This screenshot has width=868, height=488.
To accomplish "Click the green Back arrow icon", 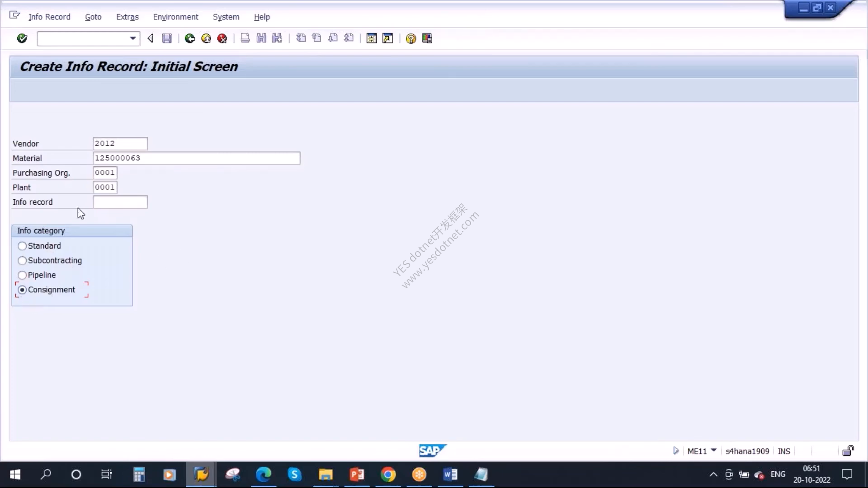I will point(190,38).
